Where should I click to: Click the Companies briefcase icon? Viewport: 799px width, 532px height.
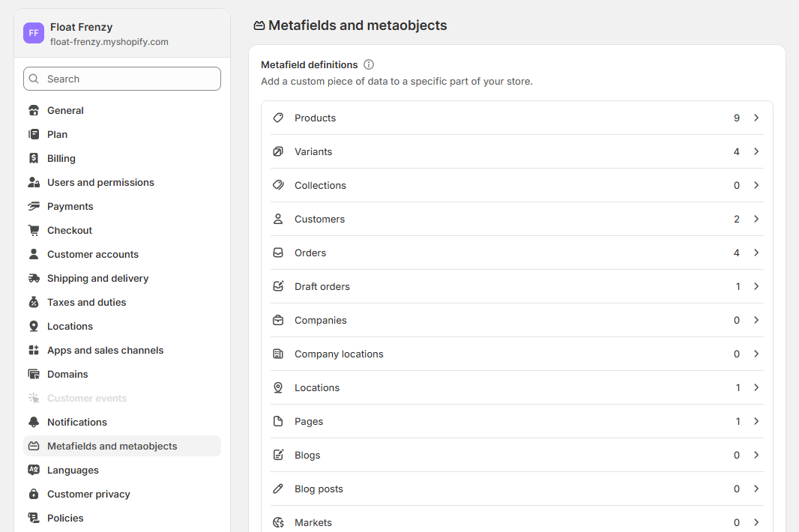[x=278, y=320]
